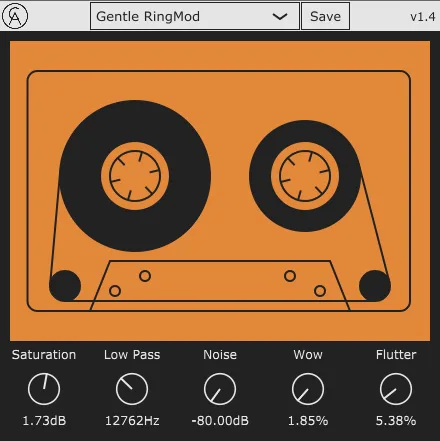The height and width of the screenshot is (441, 440).
Task: Click the bottom-left tape guide roller
Action: pyautogui.click(x=65, y=286)
